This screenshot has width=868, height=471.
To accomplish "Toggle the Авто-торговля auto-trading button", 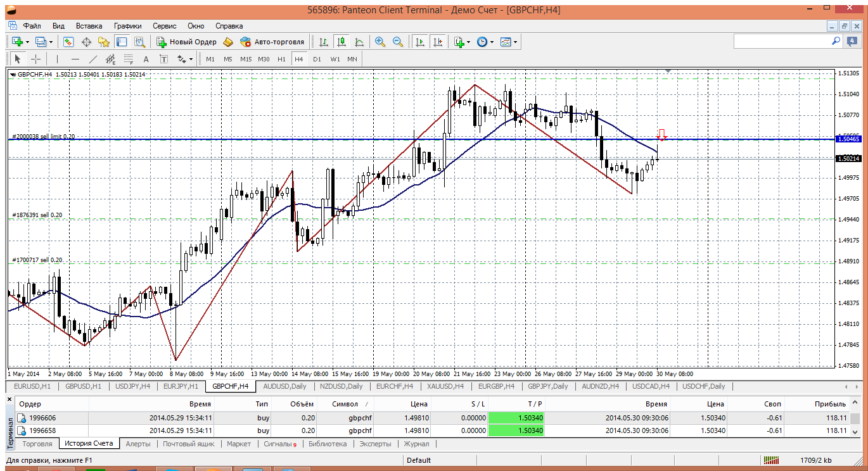I will click(272, 42).
